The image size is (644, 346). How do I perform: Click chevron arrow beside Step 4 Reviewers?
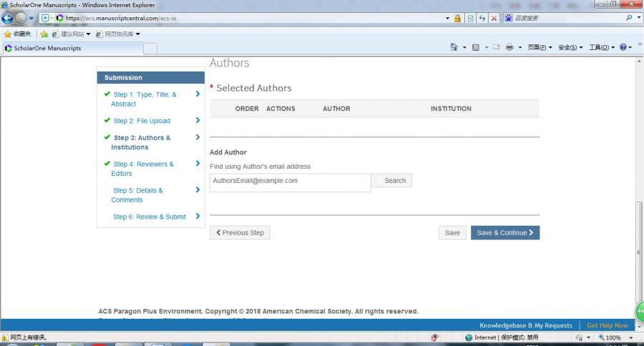click(x=197, y=164)
